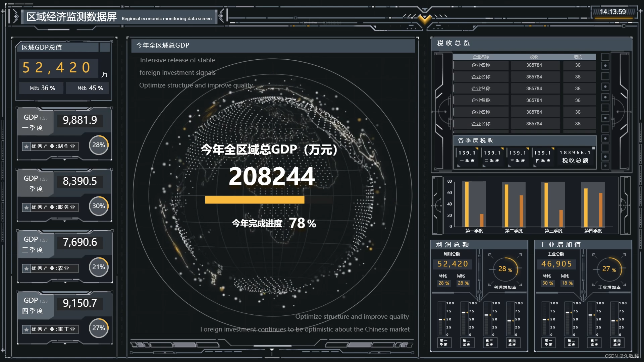Click the small gray square on 税收总额 card
This screenshot has height=362, width=644.
(x=593, y=148)
